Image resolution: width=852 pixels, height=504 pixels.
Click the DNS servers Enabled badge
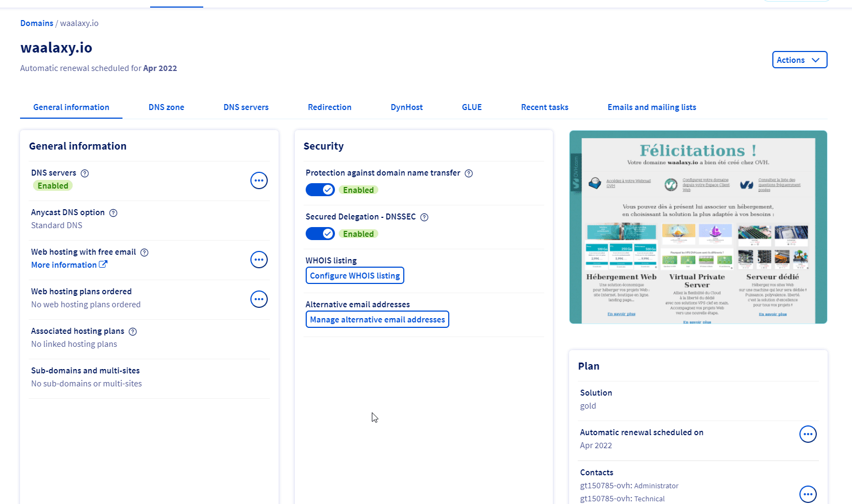(53, 186)
